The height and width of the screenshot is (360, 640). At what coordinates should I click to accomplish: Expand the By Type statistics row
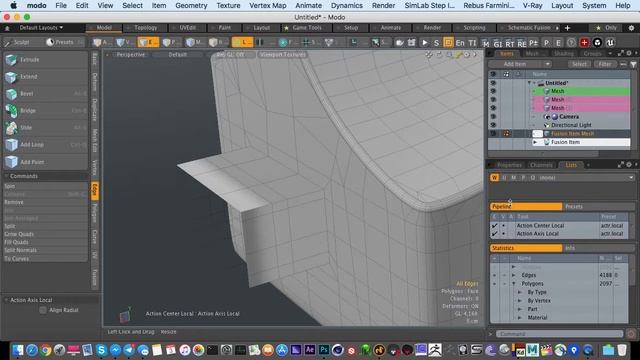[x=520, y=292]
